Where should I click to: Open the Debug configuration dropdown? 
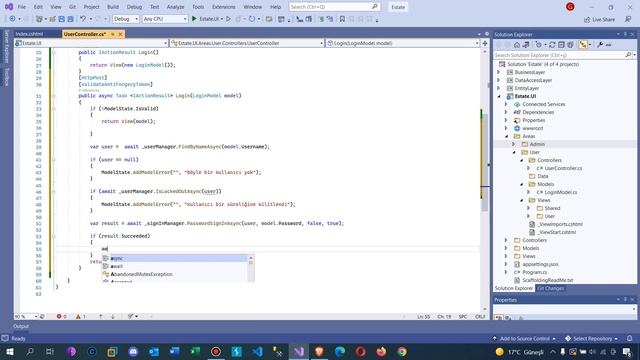click(126, 19)
